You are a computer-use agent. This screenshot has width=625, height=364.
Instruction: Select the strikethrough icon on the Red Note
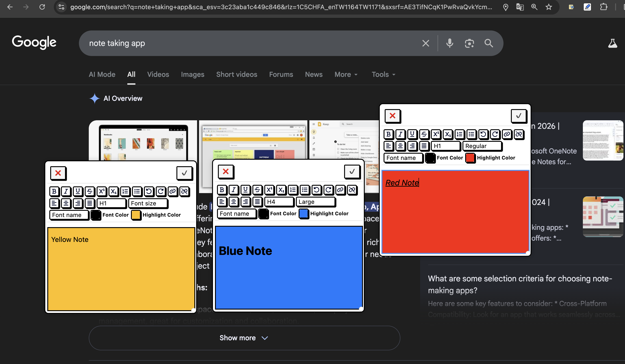424,135
